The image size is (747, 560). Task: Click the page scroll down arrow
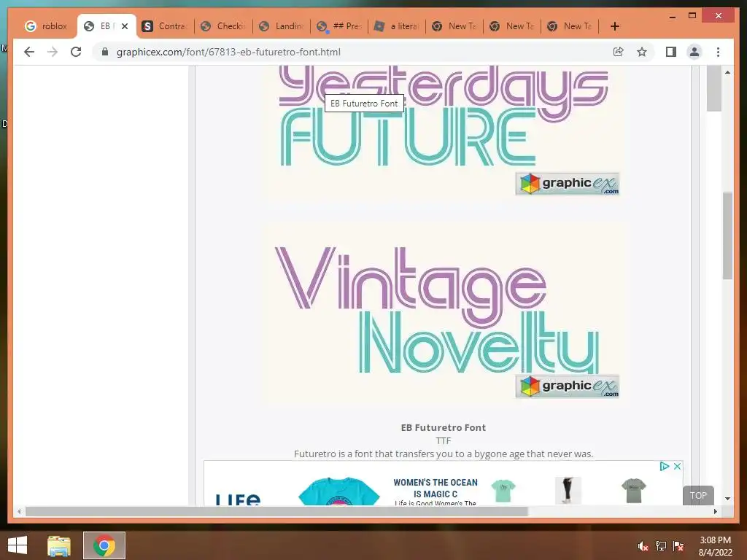pyautogui.click(x=727, y=499)
